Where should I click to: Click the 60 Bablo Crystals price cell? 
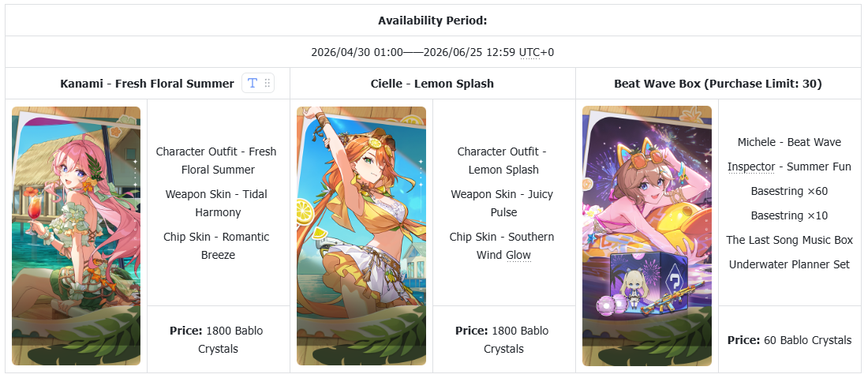click(789, 340)
